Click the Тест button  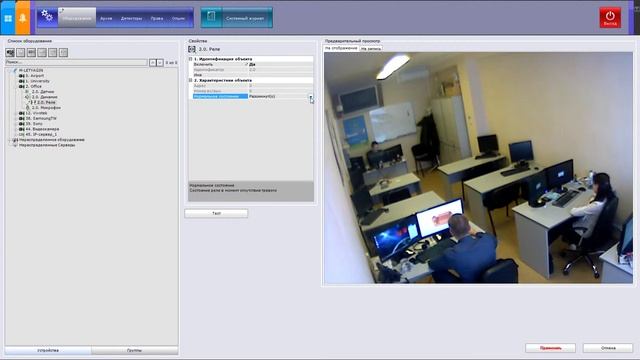point(216,213)
